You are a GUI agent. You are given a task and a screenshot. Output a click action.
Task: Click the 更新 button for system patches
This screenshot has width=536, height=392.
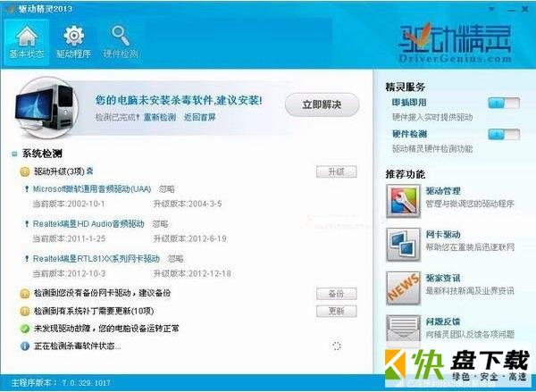336,311
